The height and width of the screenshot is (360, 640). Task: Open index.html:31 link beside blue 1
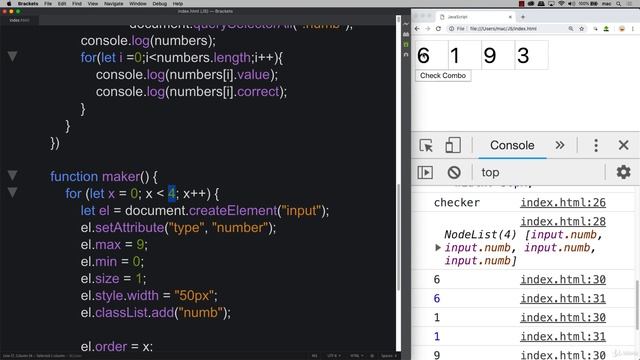(x=563, y=336)
